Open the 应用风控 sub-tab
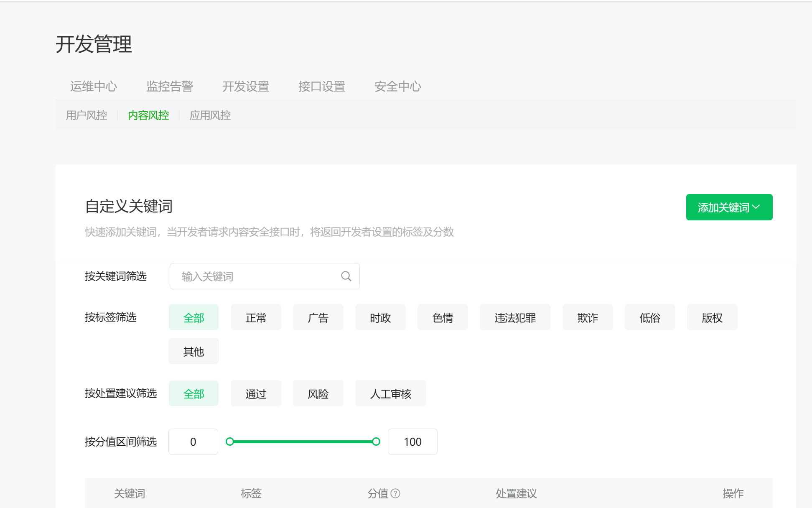 (210, 115)
